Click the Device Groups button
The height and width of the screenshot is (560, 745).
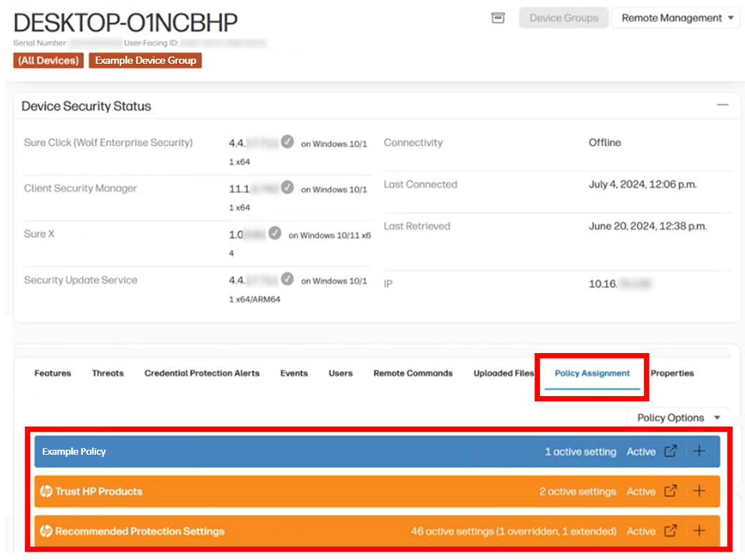point(564,18)
